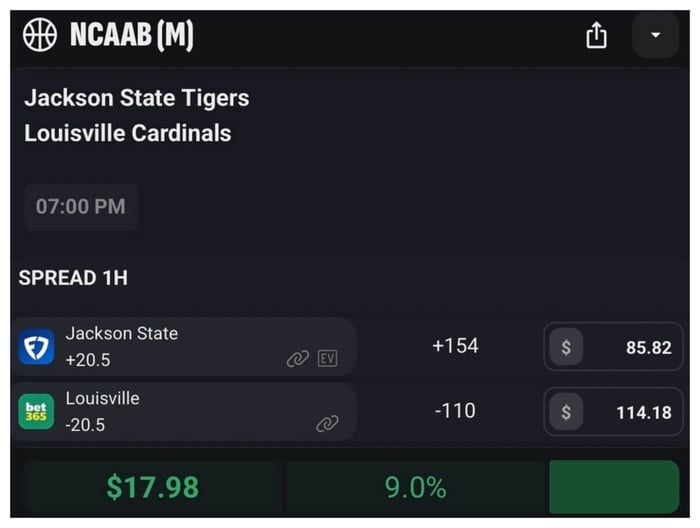The width and height of the screenshot is (700, 528).
Task: Open the top-right dropdown arrow menu
Action: [655, 36]
